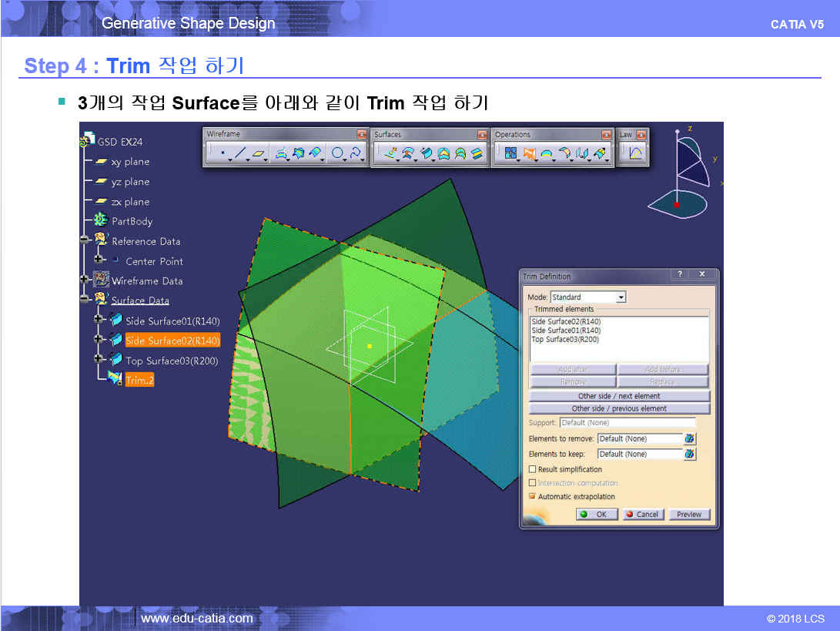Expand the Top Surface03(R200) node
Viewport: 840px width, 631px height.
tap(99, 360)
